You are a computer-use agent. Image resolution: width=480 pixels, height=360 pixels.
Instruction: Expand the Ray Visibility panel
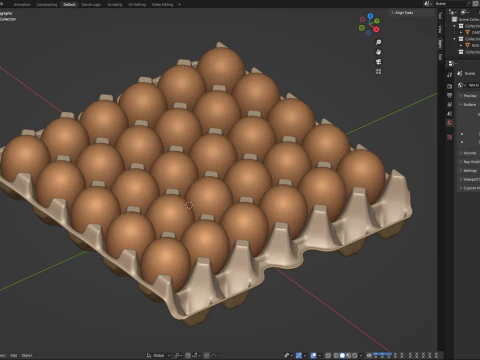point(469,162)
